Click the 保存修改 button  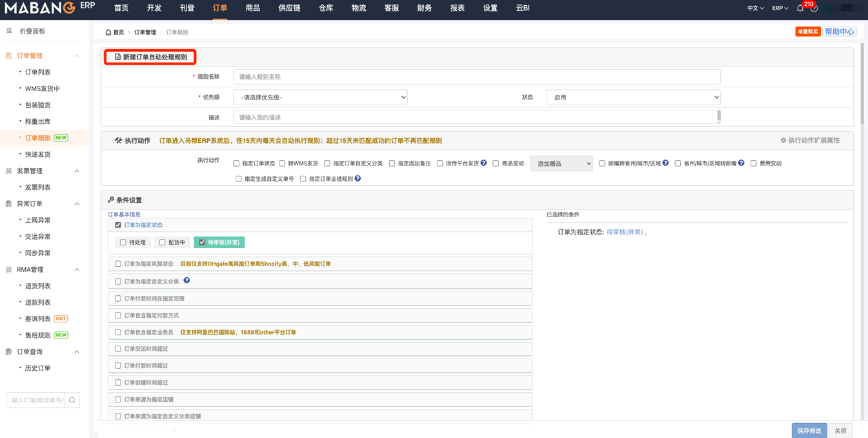point(809,430)
